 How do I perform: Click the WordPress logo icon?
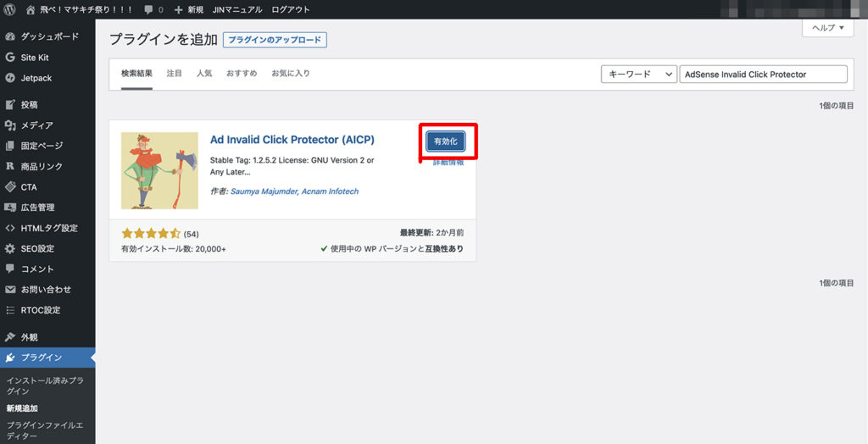pyautogui.click(x=9, y=9)
